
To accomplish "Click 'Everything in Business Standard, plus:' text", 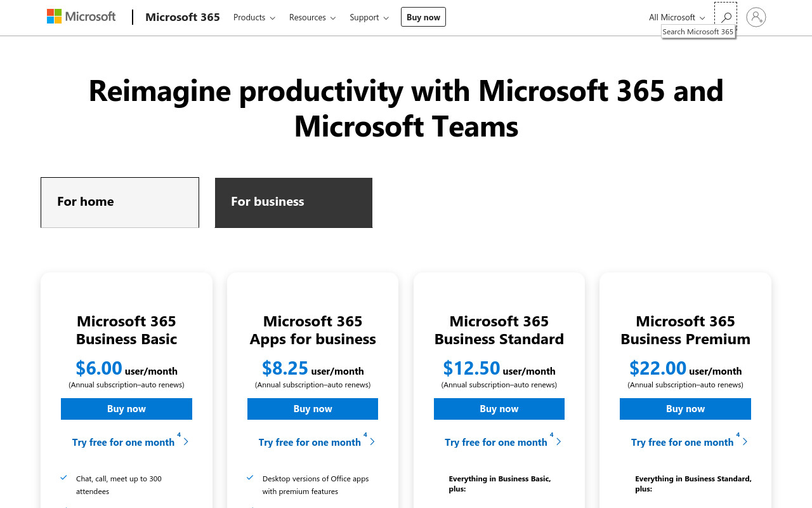I will [693, 484].
